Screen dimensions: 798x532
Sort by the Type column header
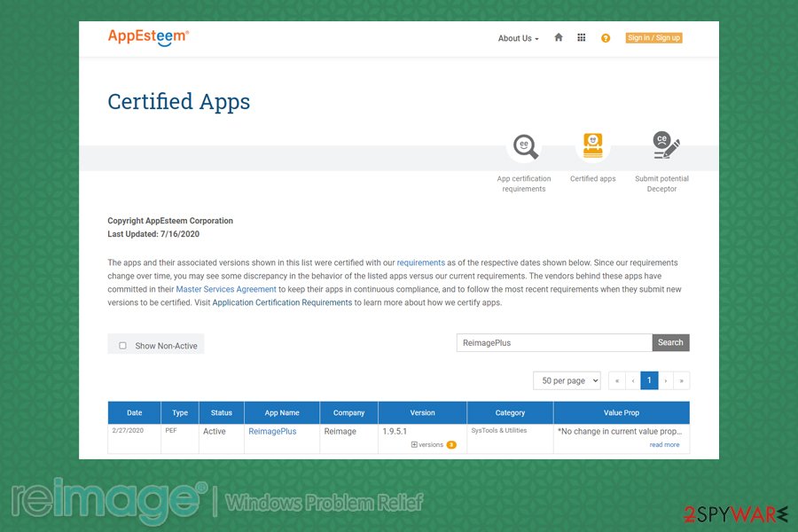click(180, 413)
